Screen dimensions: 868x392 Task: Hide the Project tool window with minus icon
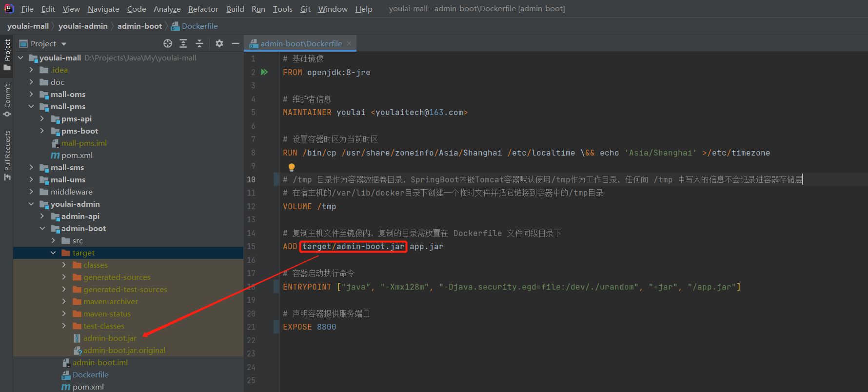click(x=235, y=43)
